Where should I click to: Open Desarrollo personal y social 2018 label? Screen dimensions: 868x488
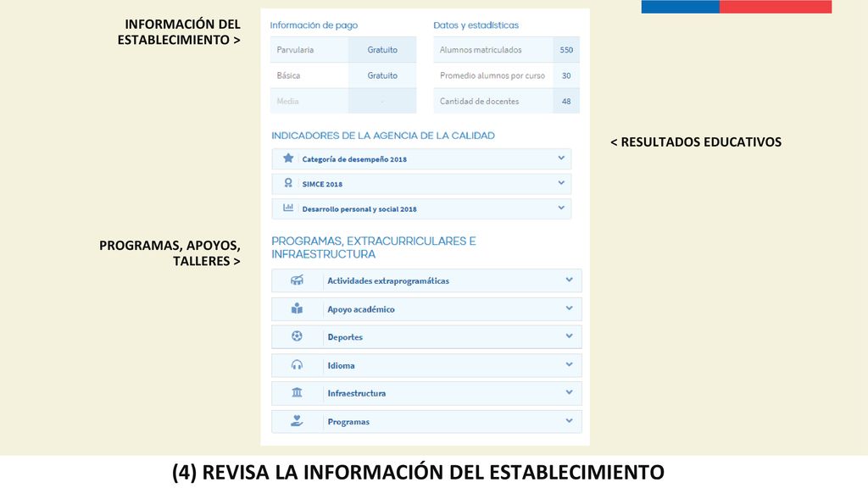tap(359, 209)
